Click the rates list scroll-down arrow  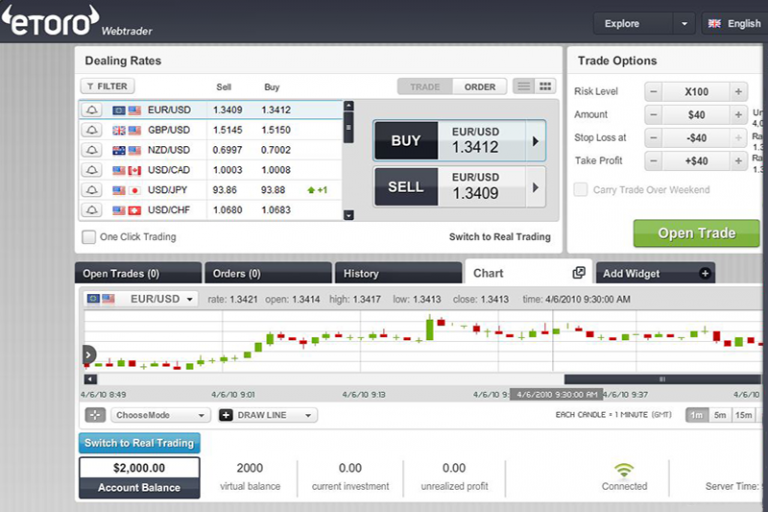tap(349, 215)
